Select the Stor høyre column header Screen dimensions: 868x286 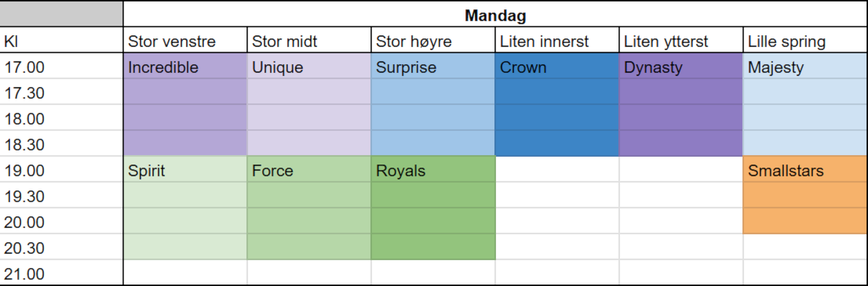[433, 40]
